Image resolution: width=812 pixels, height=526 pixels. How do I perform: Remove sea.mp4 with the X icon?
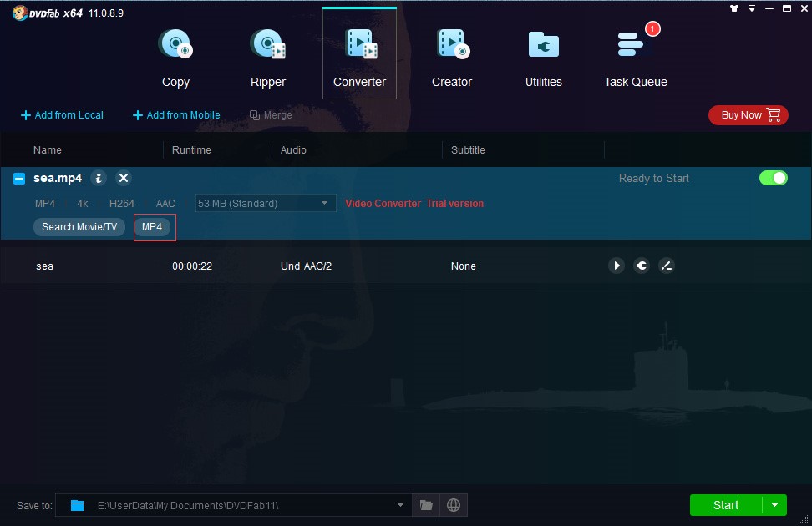[x=124, y=178]
